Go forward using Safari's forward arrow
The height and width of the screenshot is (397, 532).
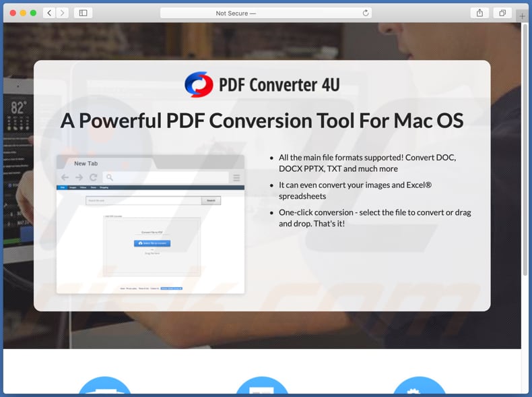pos(62,13)
